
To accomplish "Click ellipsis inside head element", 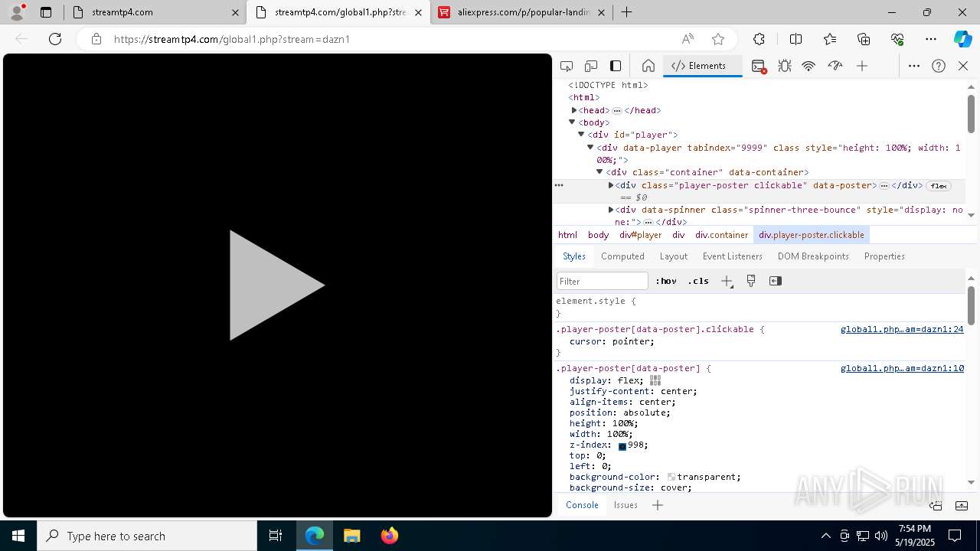I will [x=617, y=111].
